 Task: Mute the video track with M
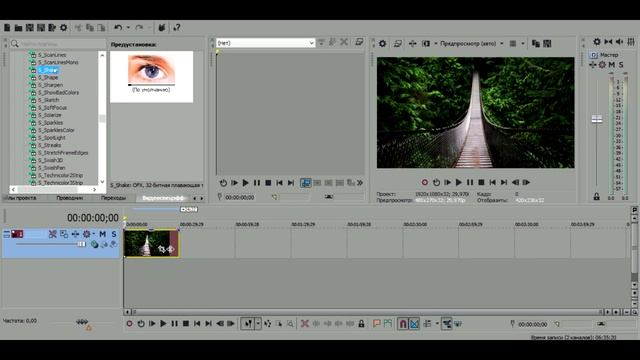(102, 234)
